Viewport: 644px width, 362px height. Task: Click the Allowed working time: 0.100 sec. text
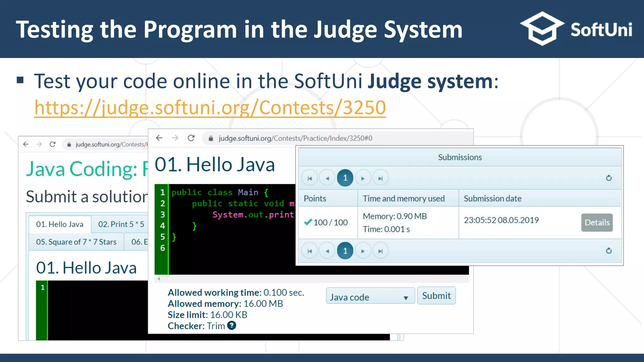point(236,293)
